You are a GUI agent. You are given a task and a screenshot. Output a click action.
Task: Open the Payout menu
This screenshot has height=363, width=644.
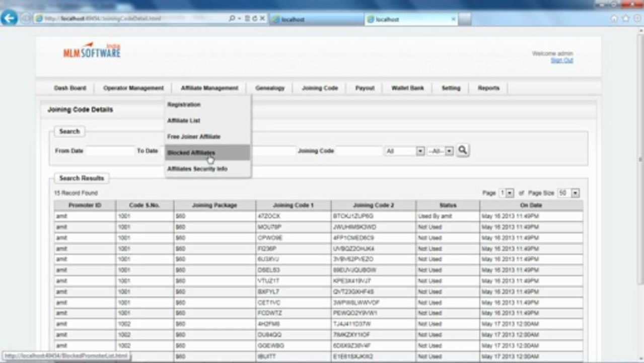tap(365, 88)
